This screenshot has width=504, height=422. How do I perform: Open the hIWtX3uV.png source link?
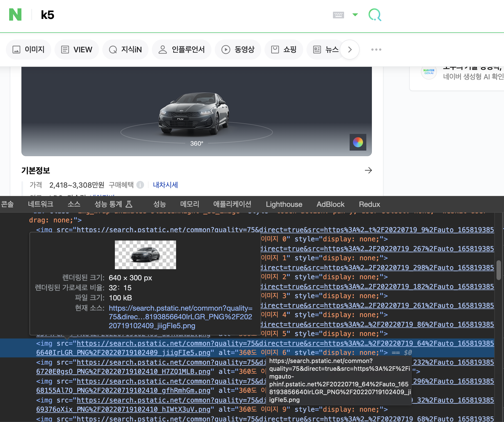coord(123,409)
